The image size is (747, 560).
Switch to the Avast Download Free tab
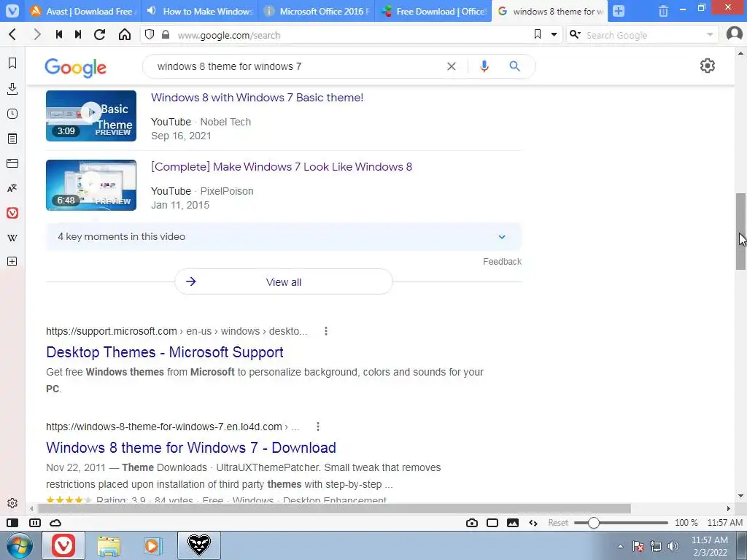coord(82,11)
